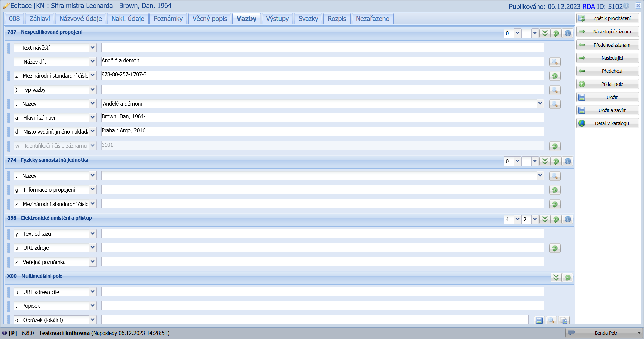The width and height of the screenshot is (644, 339).
Task: Open the 'T - Název díla' subfield dropdown
Action: (x=93, y=62)
